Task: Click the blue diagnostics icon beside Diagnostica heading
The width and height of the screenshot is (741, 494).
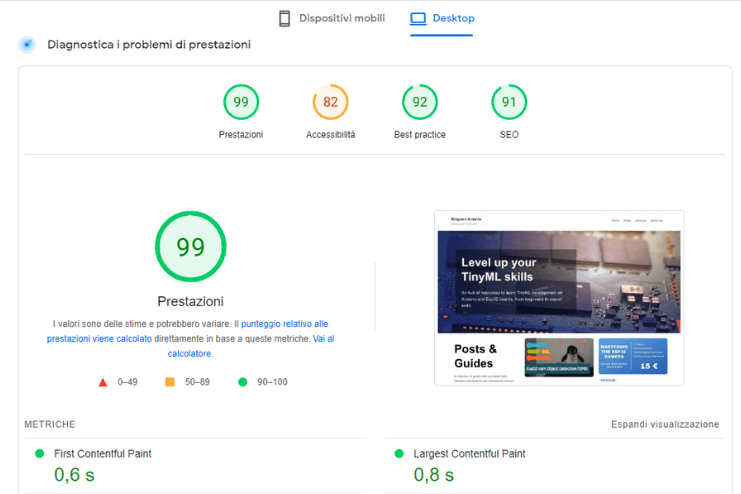Action: 27,45
